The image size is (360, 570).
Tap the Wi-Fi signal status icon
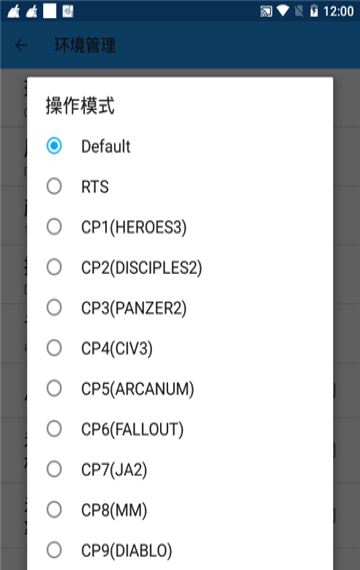(x=283, y=11)
